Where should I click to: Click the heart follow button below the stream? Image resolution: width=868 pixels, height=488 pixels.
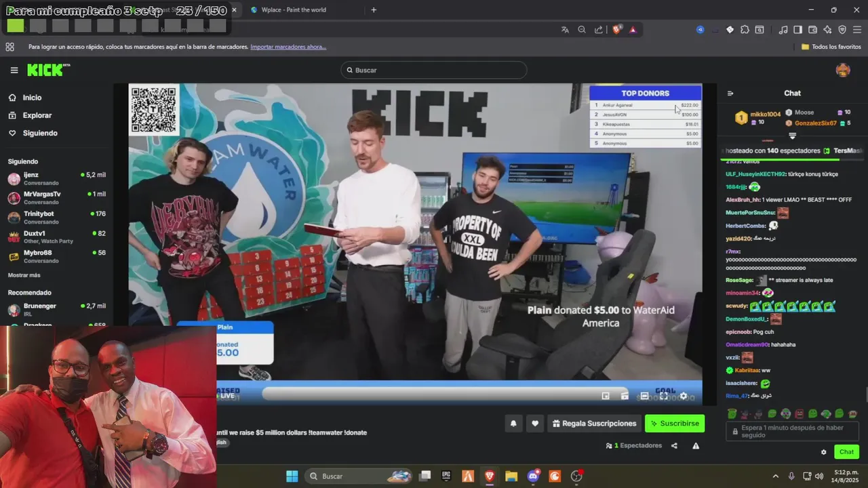(535, 424)
